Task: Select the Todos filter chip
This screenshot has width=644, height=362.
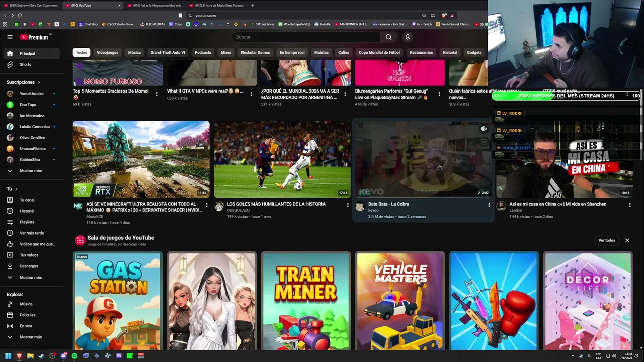Action: (82, 52)
